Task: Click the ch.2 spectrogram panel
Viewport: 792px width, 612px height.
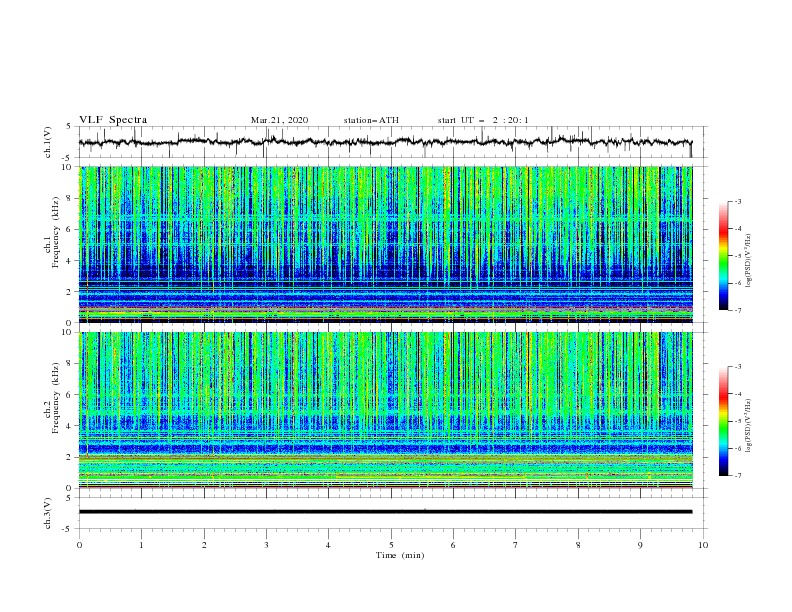Action: [385, 410]
